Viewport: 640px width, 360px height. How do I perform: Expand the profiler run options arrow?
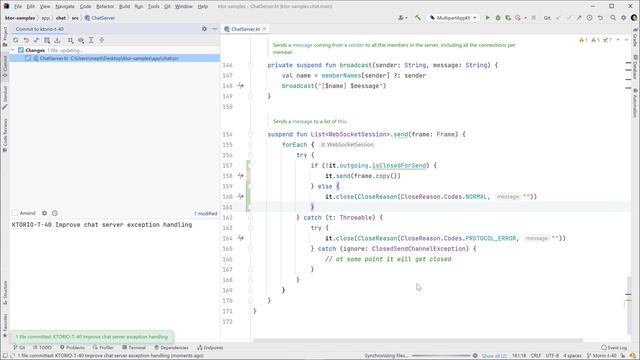coord(525,18)
